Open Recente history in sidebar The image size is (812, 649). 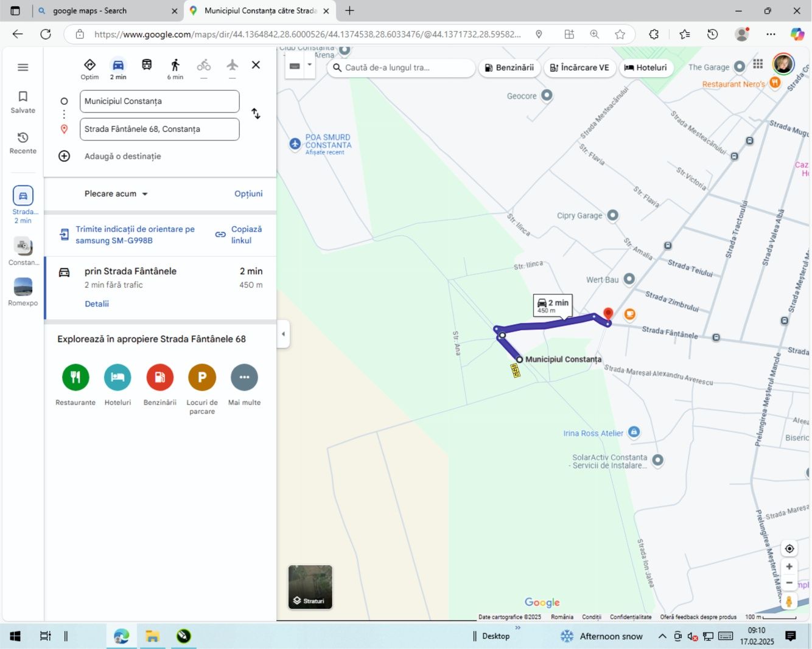23,142
